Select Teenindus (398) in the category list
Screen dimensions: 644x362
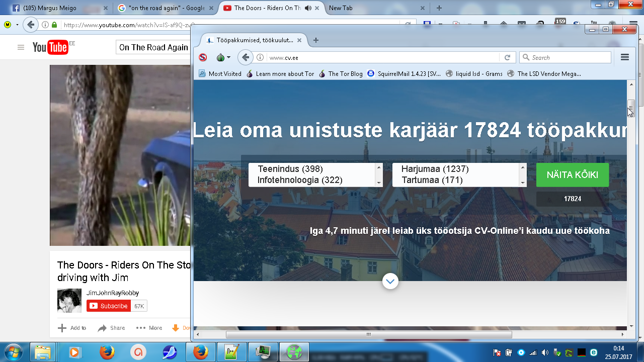(x=290, y=169)
